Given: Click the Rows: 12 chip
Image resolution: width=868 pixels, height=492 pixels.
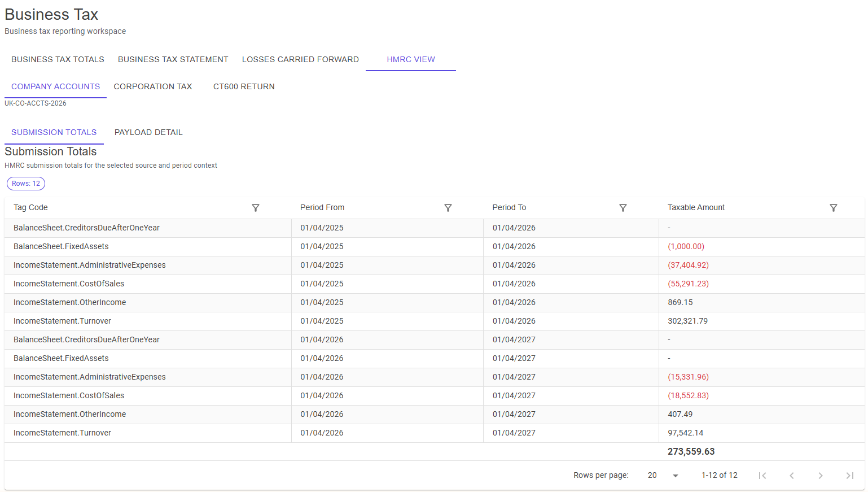Looking at the screenshot, I should 26,184.
